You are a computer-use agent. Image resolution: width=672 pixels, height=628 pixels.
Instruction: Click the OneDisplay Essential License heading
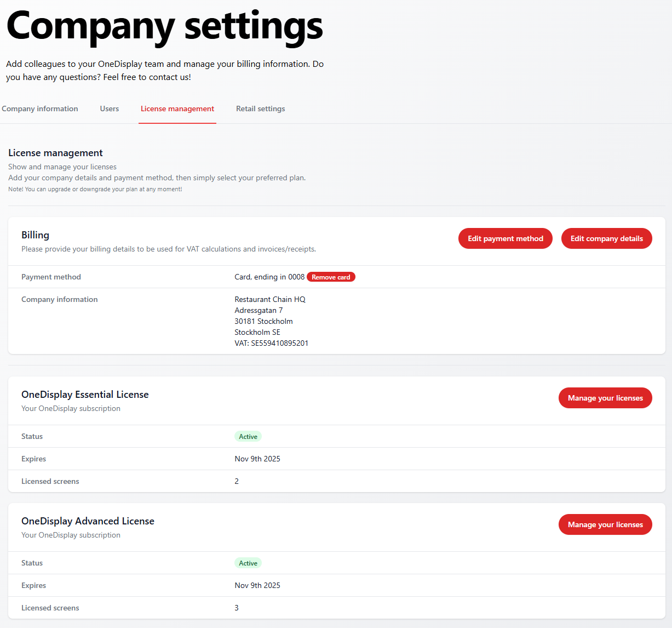(85, 395)
